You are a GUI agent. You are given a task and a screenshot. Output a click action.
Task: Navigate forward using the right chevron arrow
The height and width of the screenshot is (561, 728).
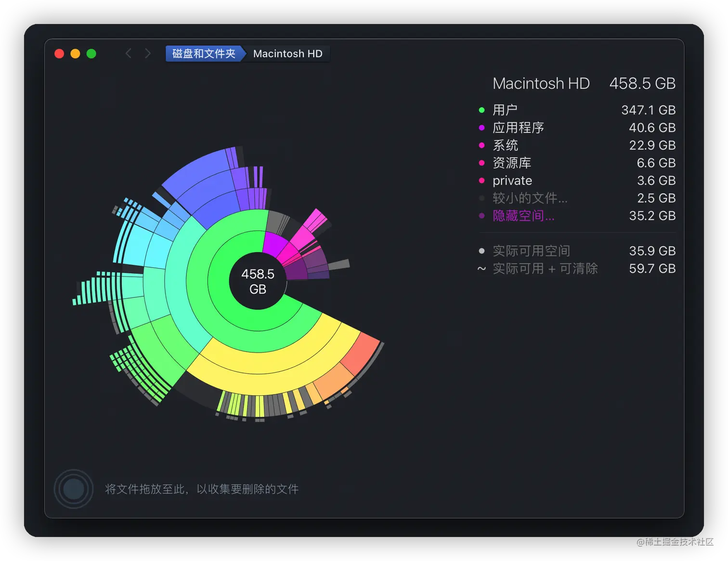tap(148, 53)
